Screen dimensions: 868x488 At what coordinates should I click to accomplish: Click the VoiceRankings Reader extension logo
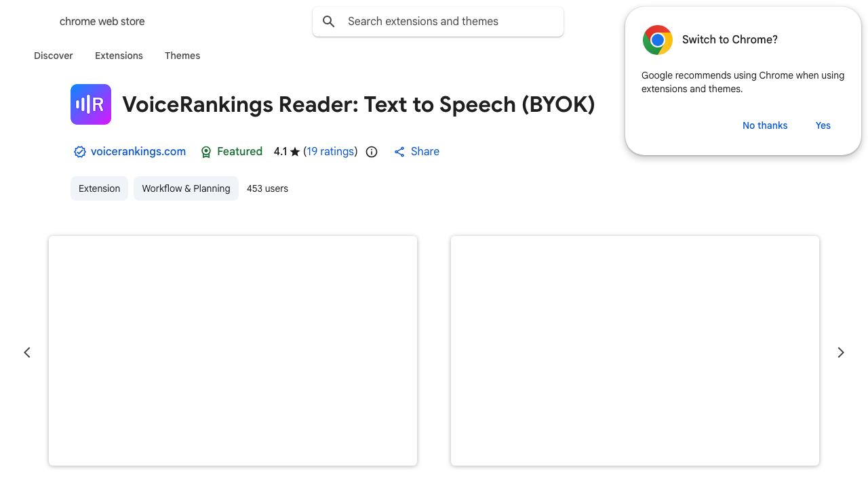(x=91, y=104)
